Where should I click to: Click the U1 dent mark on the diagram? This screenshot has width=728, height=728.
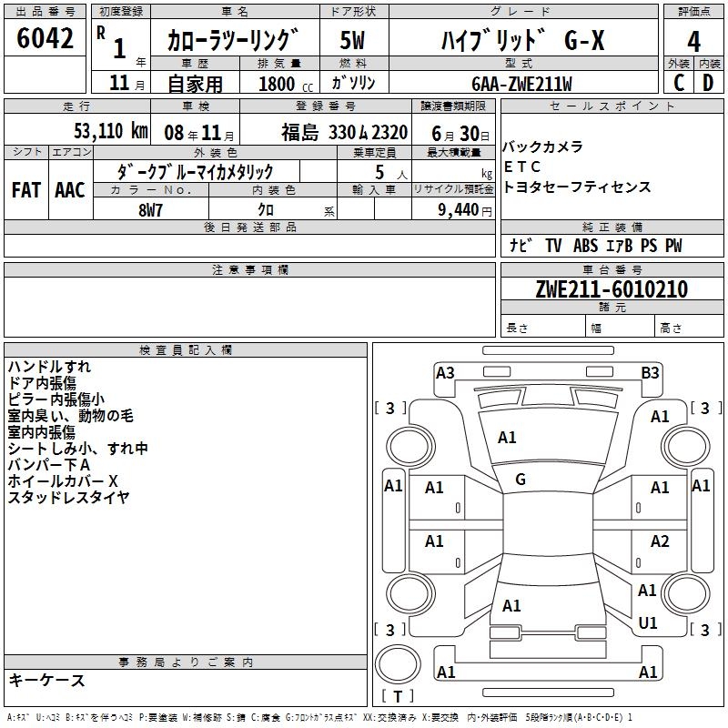pyautogui.click(x=648, y=623)
